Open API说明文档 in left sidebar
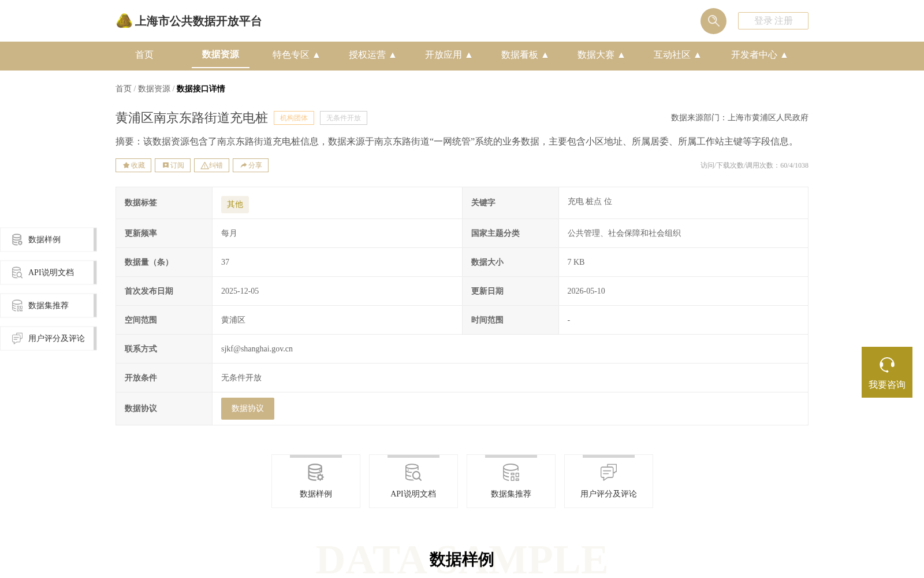Image resolution: width=924 pixels, height=578 pixels. tap(49, 273)
